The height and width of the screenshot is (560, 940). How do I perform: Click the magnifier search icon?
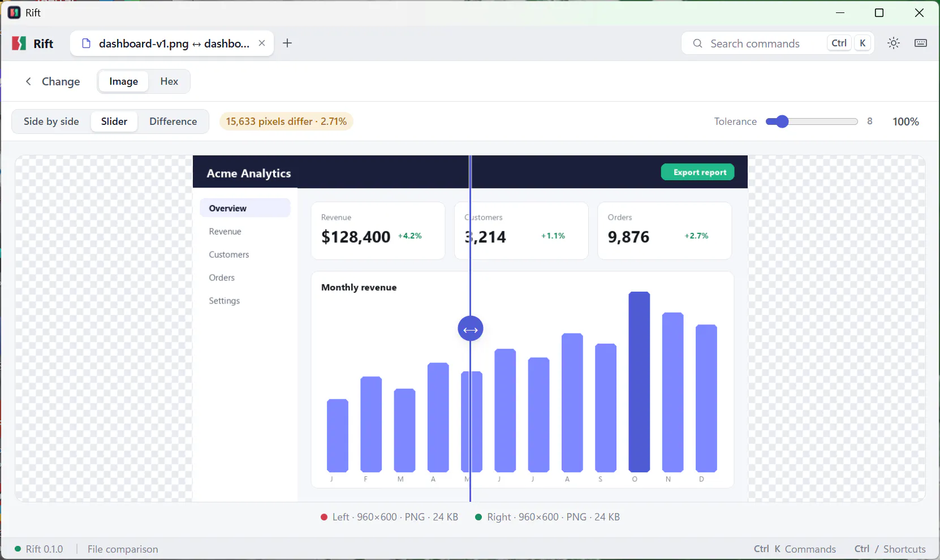[x=698, y=44]
